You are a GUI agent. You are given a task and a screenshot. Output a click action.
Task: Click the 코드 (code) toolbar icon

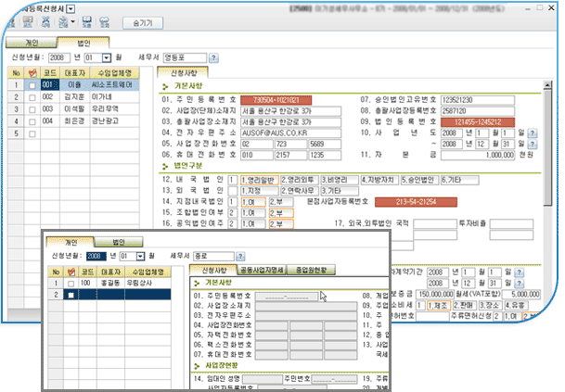click(x=28, y=22)
